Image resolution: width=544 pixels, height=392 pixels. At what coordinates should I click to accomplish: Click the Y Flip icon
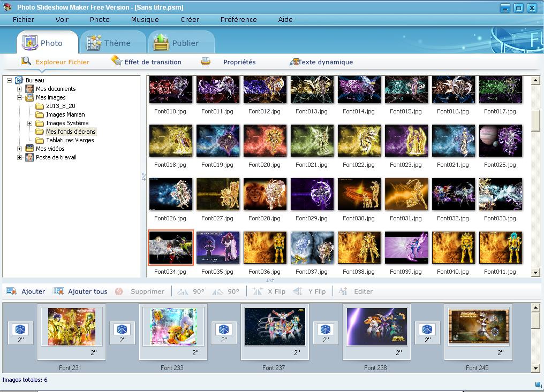298,291
